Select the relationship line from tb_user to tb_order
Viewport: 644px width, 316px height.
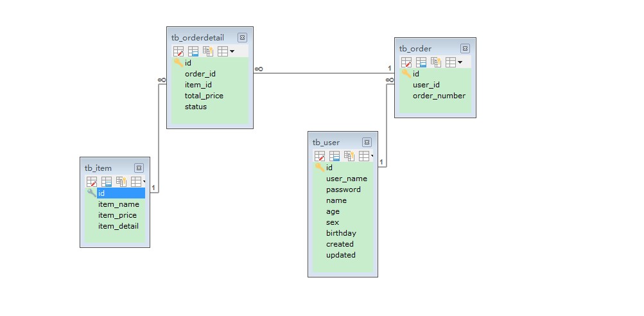tap(387, 125)
